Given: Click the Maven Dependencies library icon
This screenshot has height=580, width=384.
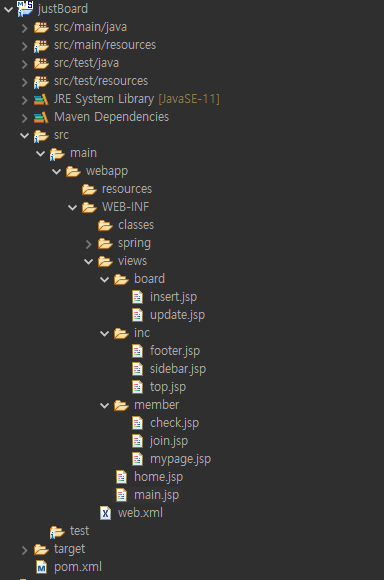Looking at the screenshot, I should coord(41,118).
